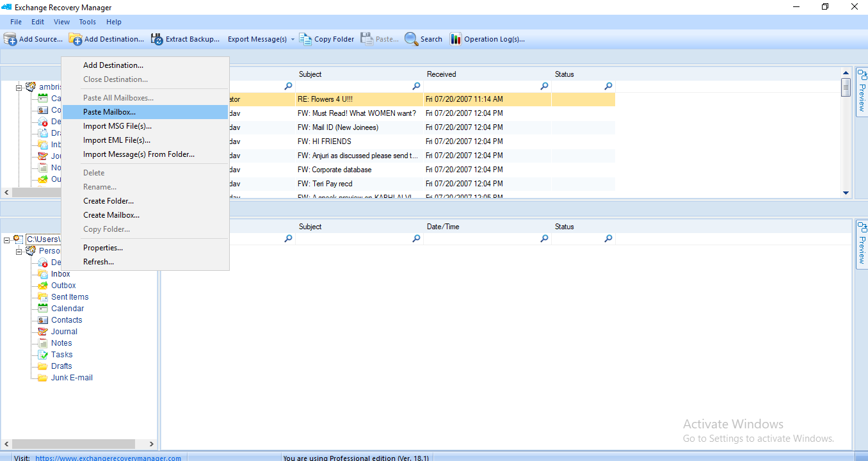Collapse the ambris mailbox tree node
Viewport: 868px width, 461px height.
[x=19, y=87]
